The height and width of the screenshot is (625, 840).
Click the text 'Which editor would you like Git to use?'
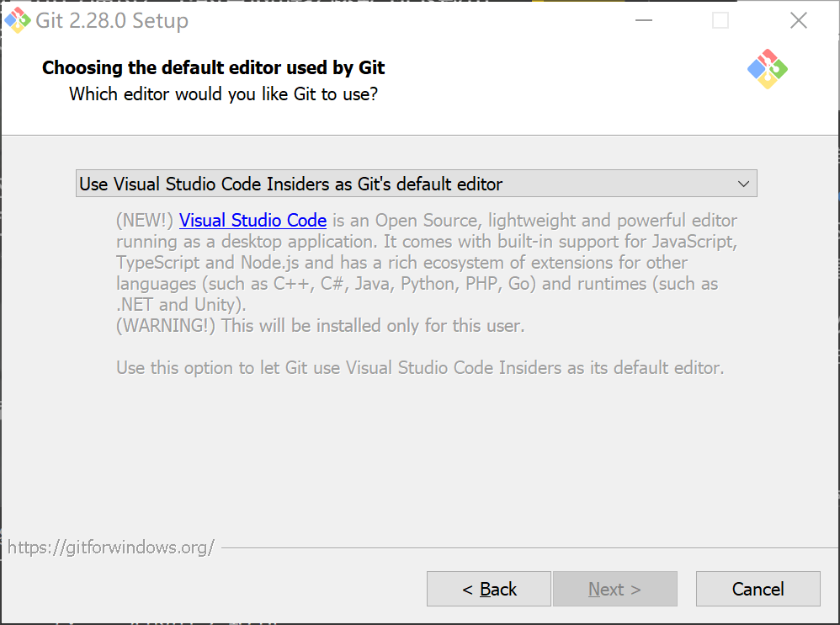pyautogui.click(x=226, y=94)
